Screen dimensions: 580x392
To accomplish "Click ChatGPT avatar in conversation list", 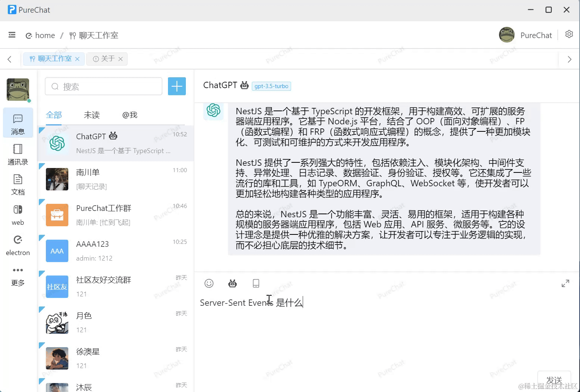I will (57, 143).
